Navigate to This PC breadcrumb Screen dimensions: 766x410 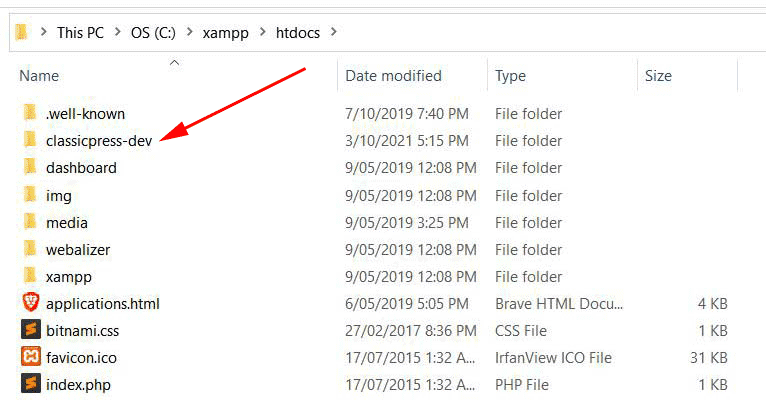tap(81, 33)
